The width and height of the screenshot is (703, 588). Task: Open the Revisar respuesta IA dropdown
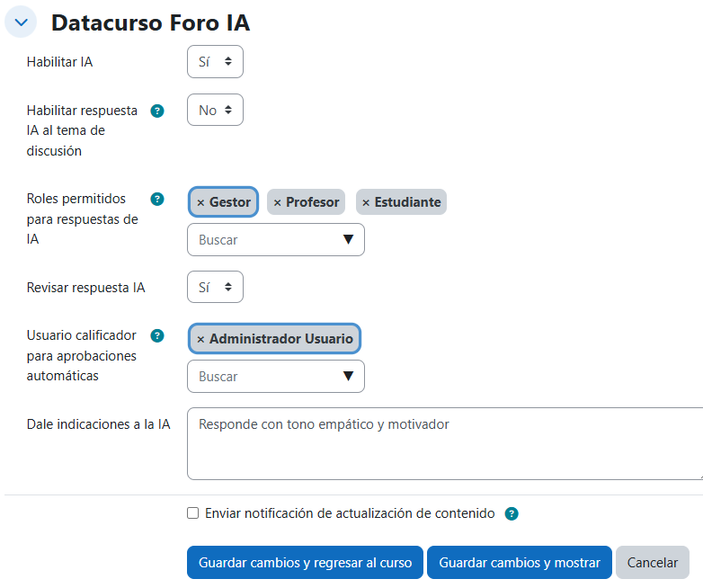click(x=215, y=287)
